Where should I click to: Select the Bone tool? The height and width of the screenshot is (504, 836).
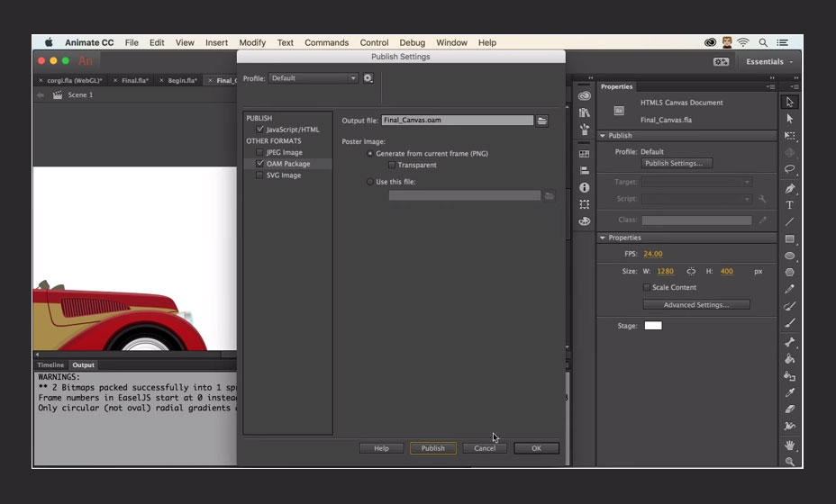point(790,342)
